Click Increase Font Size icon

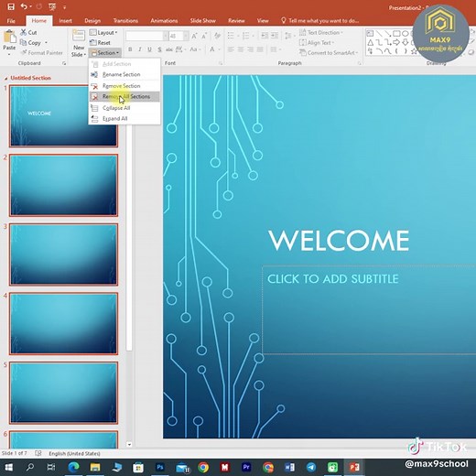(194, 36)
